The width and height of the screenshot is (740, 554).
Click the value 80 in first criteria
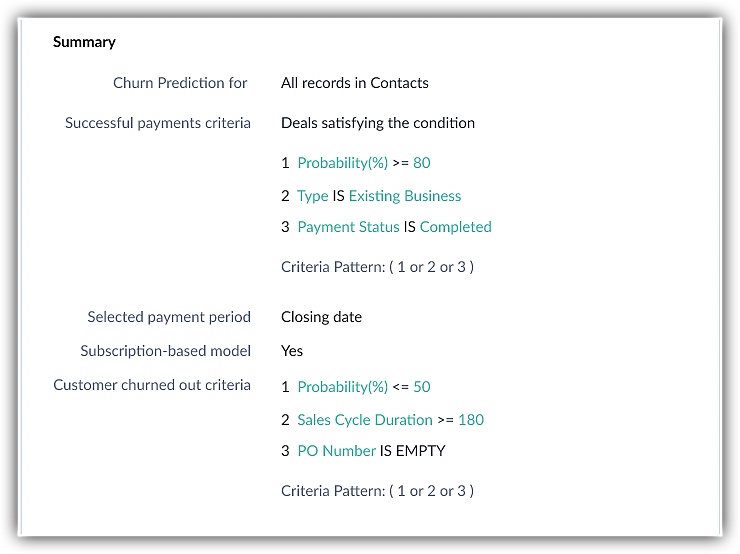[x=421, y=163]
